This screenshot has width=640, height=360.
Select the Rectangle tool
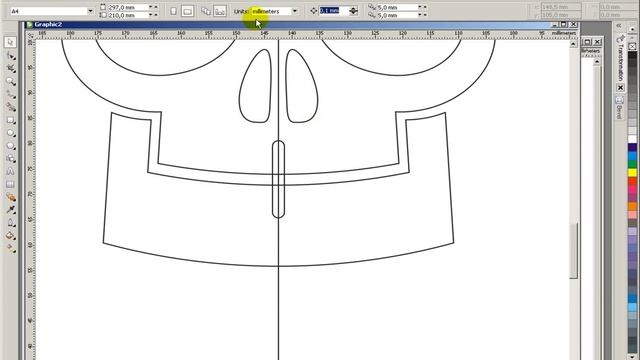(x=11, y=120)
